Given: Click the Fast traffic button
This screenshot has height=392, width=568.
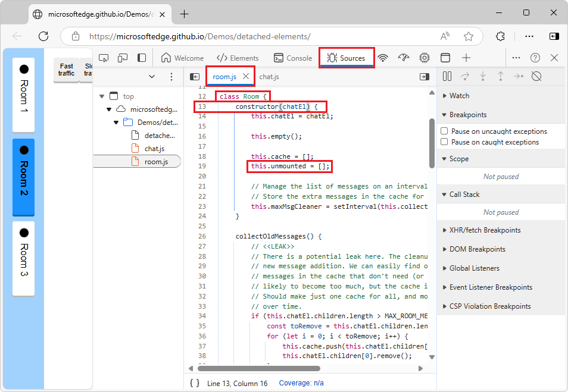Looking at the screenshot, I should [65, 70].
